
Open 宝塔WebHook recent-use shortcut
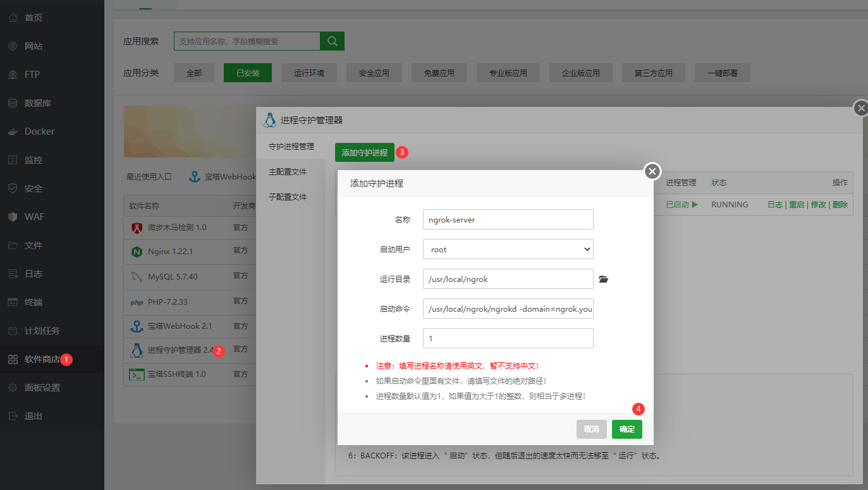(223, 177)
